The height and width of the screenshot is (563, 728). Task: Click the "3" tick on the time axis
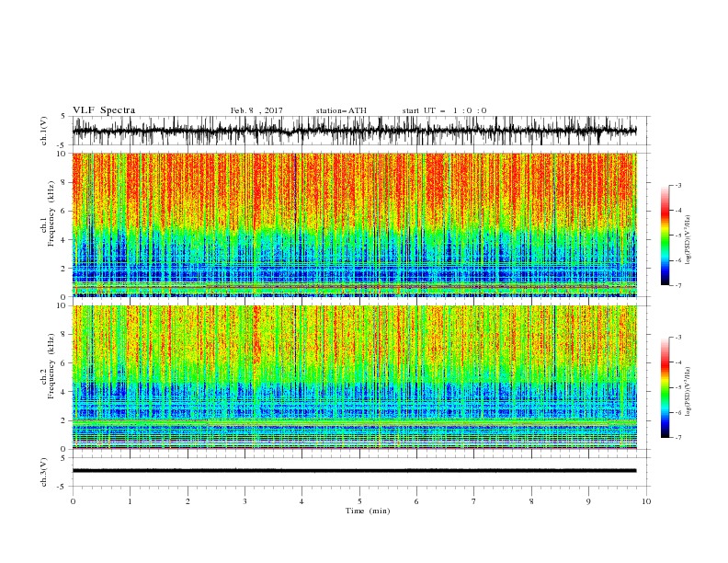tap(245, 501)
